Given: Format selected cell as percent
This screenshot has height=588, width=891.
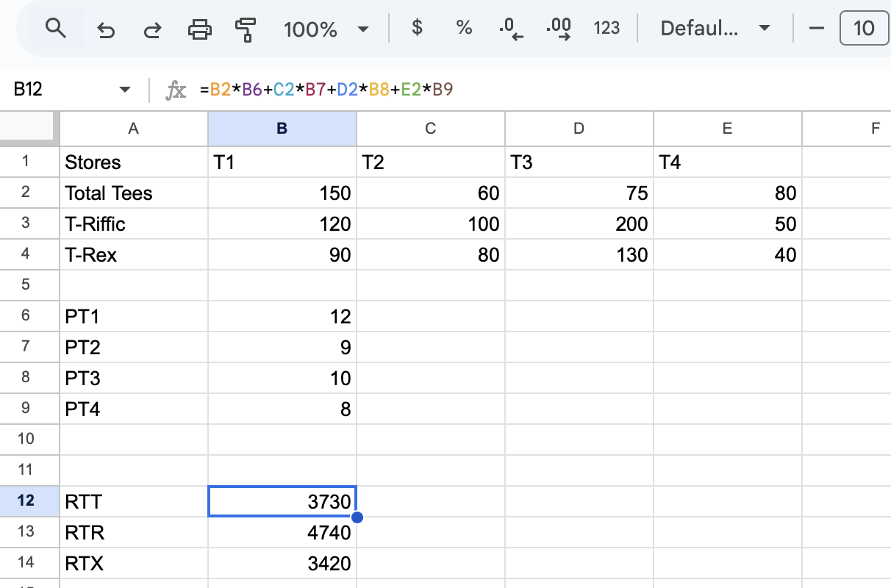Looking at the screenshot, I should 464,28.
